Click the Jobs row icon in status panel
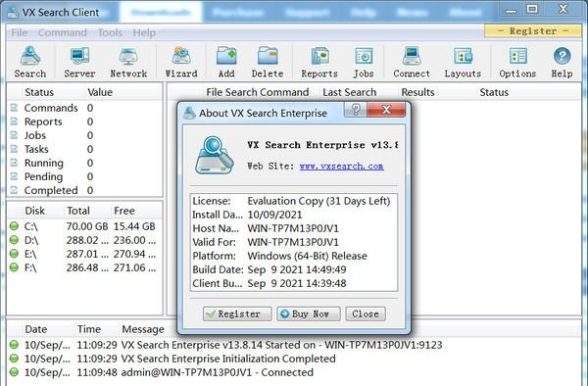The height and width of the screenshot is (386, 588). [14, 135]
